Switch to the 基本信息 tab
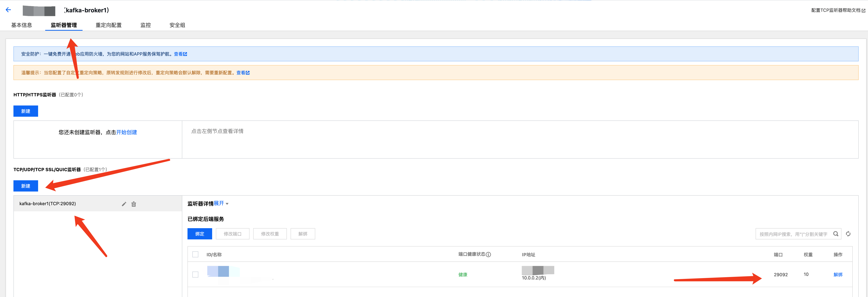The width and height of the screenshot is (868, 297). click(21, 25)
